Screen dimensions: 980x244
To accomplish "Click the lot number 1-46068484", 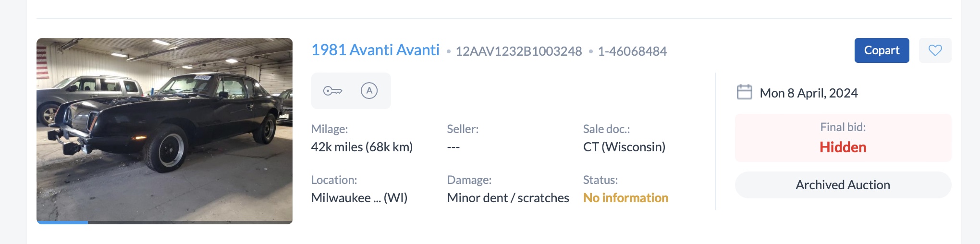I will tap(632, 51).
